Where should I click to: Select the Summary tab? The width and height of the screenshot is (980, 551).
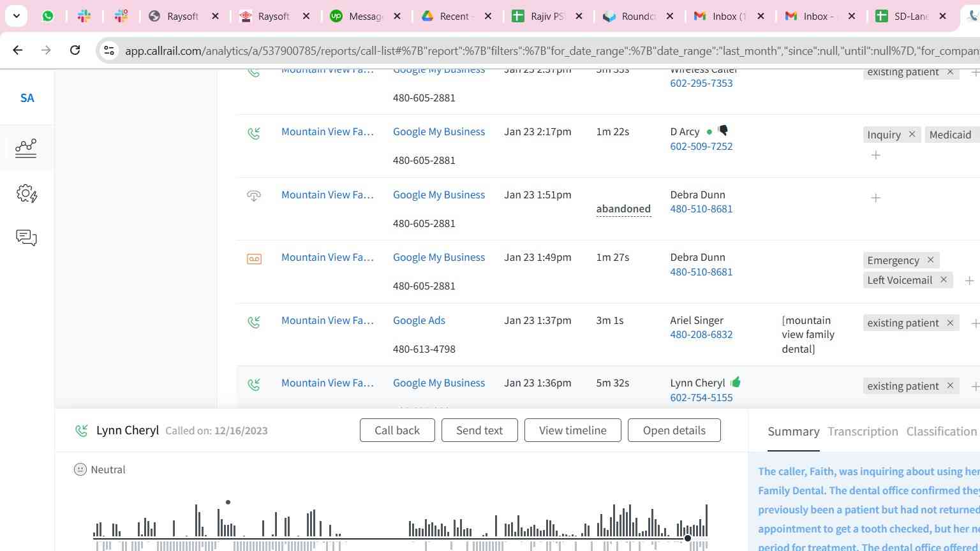coord(793,432)
